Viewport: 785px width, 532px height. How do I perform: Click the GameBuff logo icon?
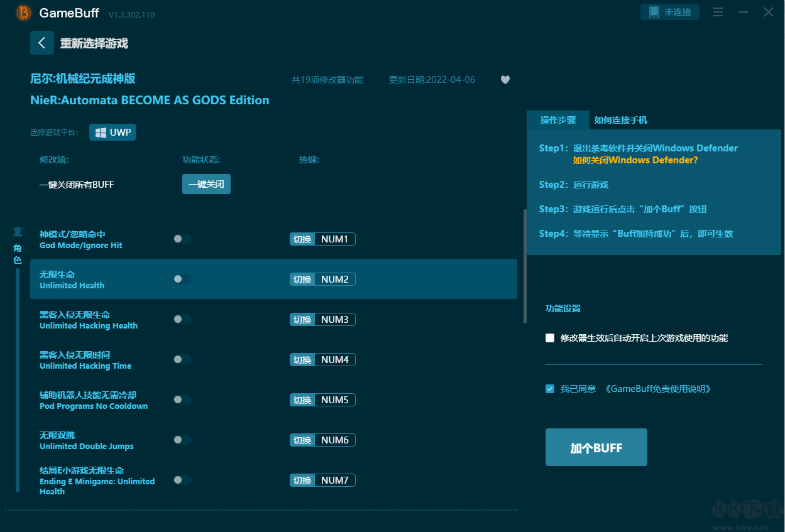pyautogui.click(x=24, y=13)
